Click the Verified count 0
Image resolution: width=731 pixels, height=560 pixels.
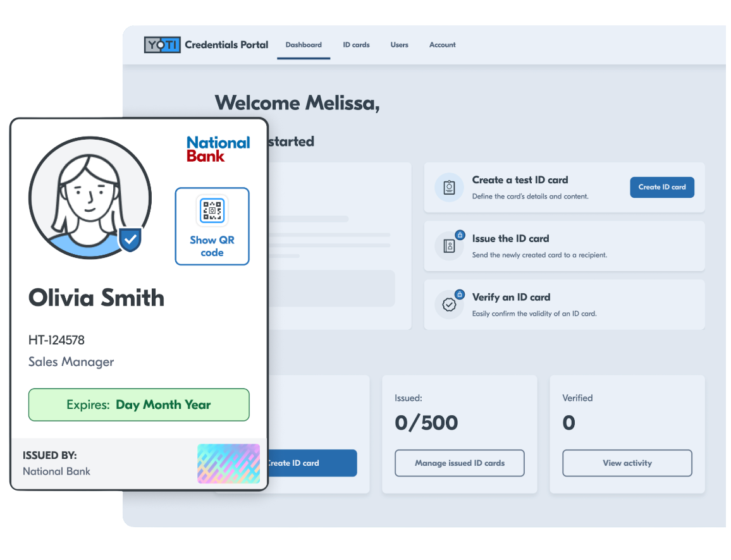point(568,423)
